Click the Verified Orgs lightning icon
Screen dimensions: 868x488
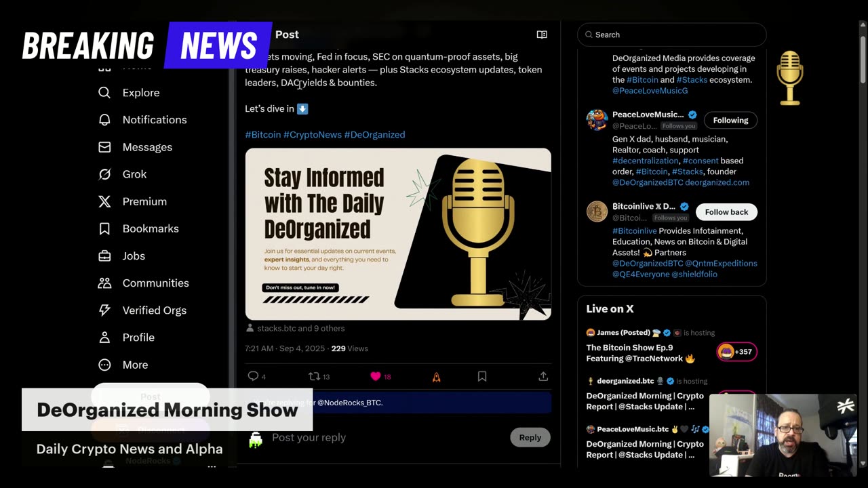tap(104, 310)
